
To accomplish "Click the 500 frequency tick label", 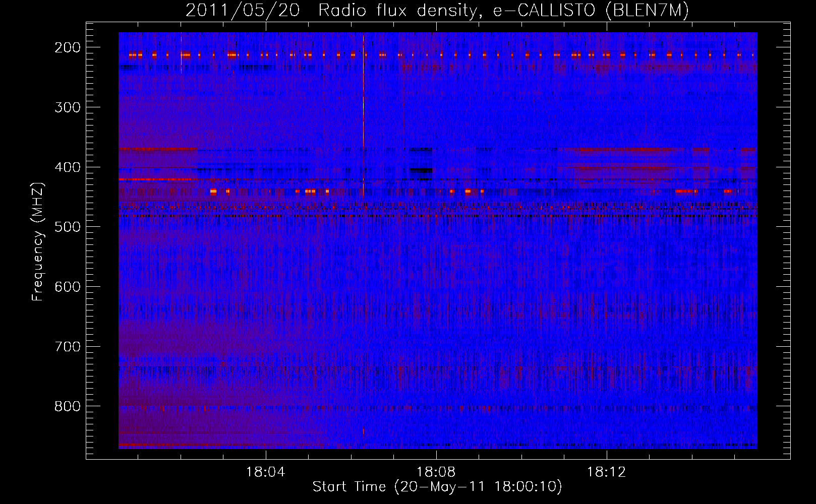I will tap(67, 227).
